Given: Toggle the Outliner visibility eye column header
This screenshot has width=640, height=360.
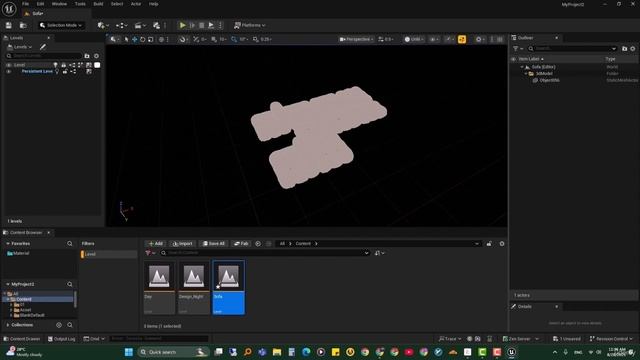Looking at the screenshot, I should click(513, 59).
